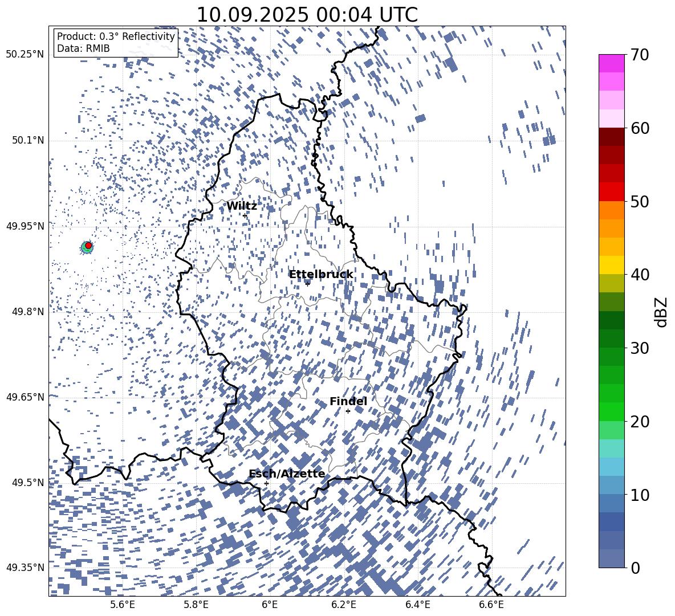
Task: Click the 0 tick label on colorbar
Action: pos(635,568)
